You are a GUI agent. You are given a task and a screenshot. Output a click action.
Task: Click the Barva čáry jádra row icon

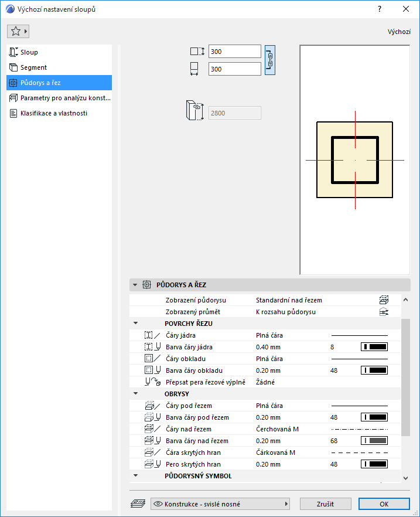point(152,347)
